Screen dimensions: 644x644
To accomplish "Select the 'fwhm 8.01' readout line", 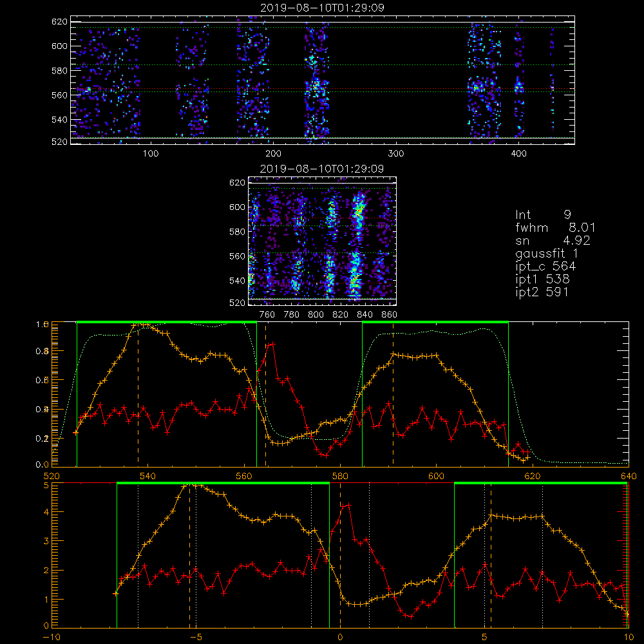I will (555, 227).
